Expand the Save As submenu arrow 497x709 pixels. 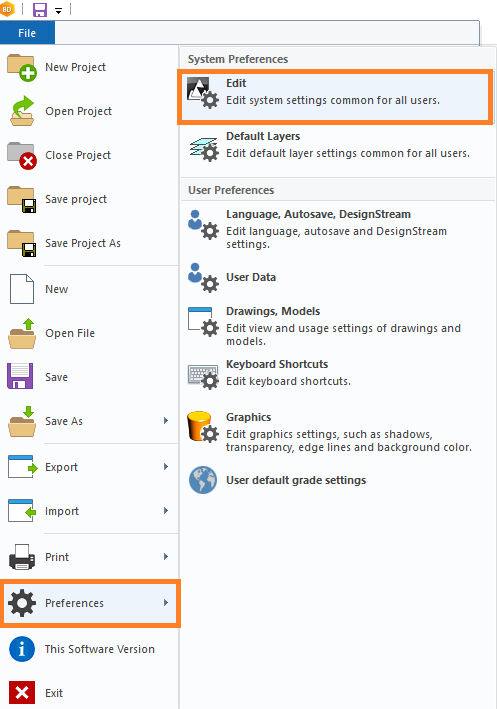(166, 421)
